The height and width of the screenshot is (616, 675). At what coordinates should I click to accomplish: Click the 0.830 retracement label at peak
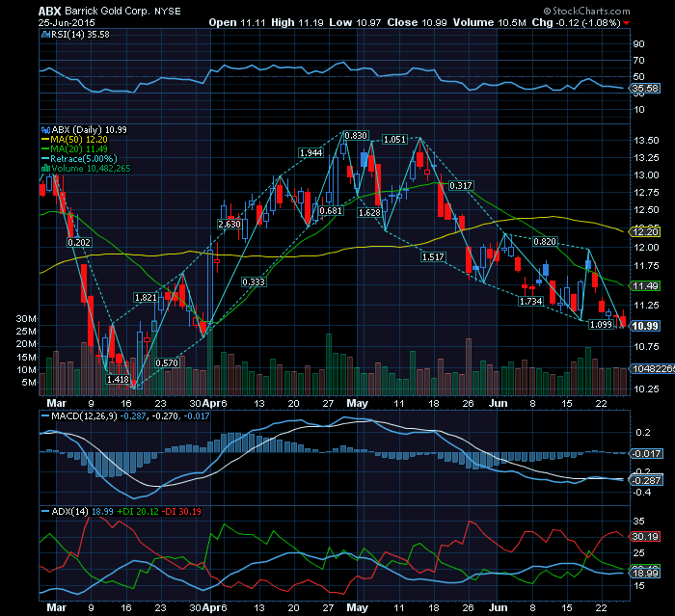point(357,136)
